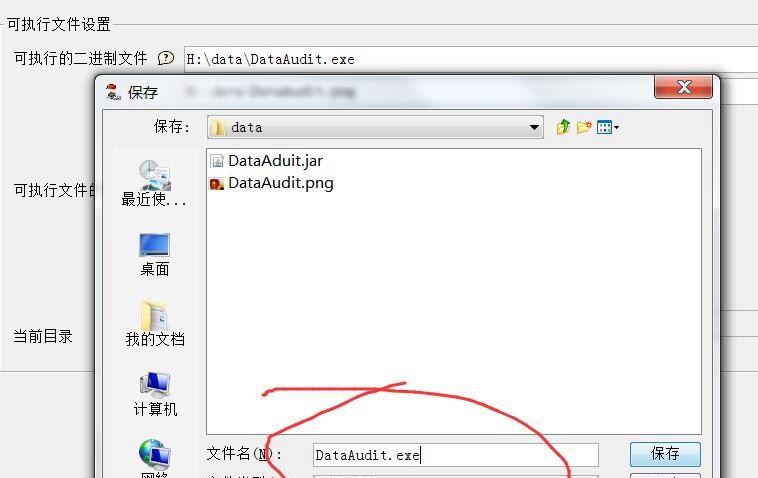Screen dimensions: 758x478
Task: Open the view menu icon
Action: pyautogui.click(x=604, y=127)
